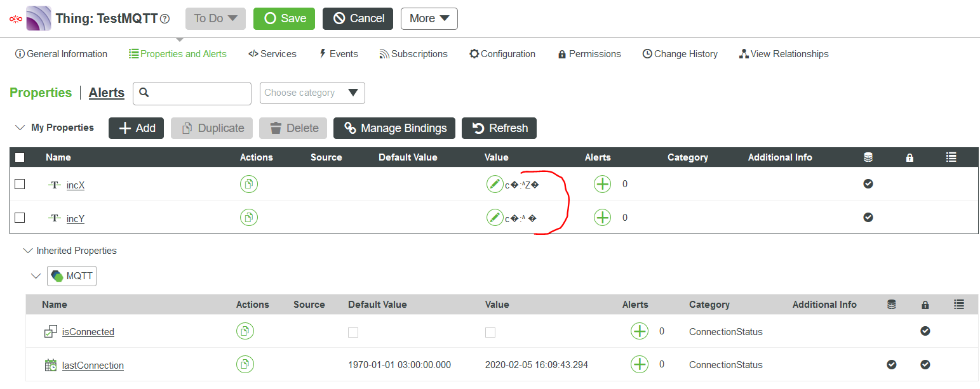Collapse the Inherited Properties section
This screenshot has width=980, height=389.
(27, 251)
